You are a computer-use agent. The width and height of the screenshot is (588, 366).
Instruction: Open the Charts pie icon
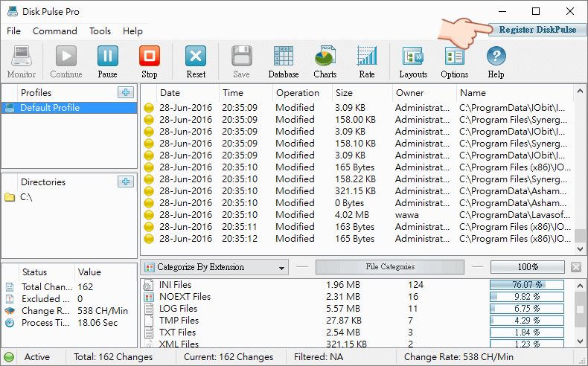tap(325, 62)
